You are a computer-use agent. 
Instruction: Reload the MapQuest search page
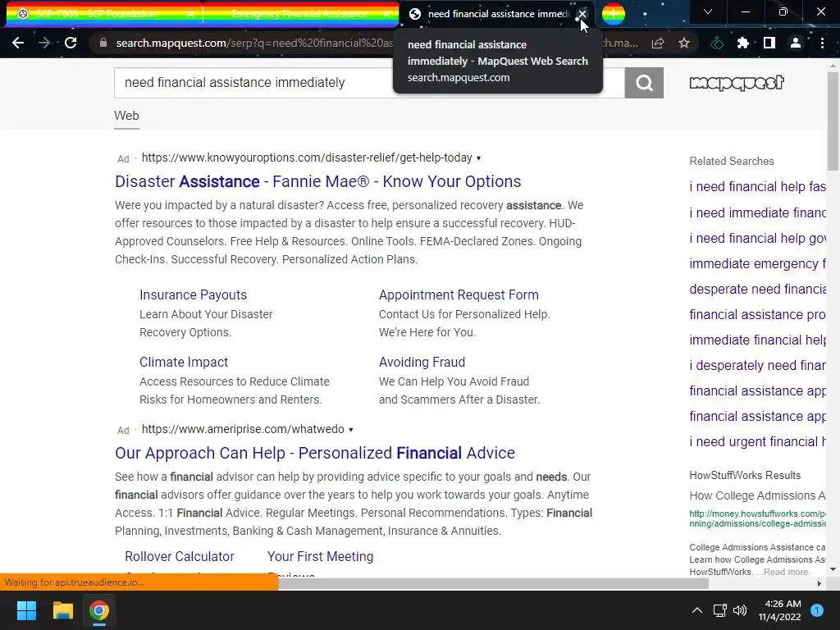point(71,43)
